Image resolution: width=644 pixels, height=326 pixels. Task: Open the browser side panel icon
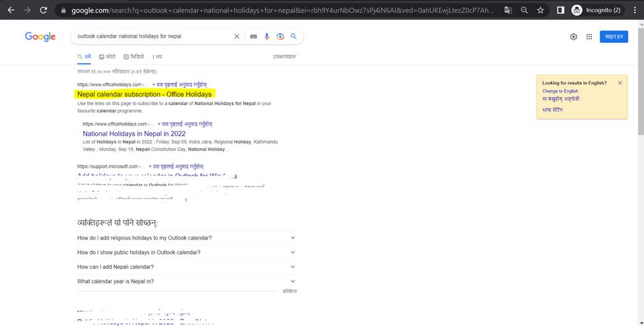[x=560, y=11]
